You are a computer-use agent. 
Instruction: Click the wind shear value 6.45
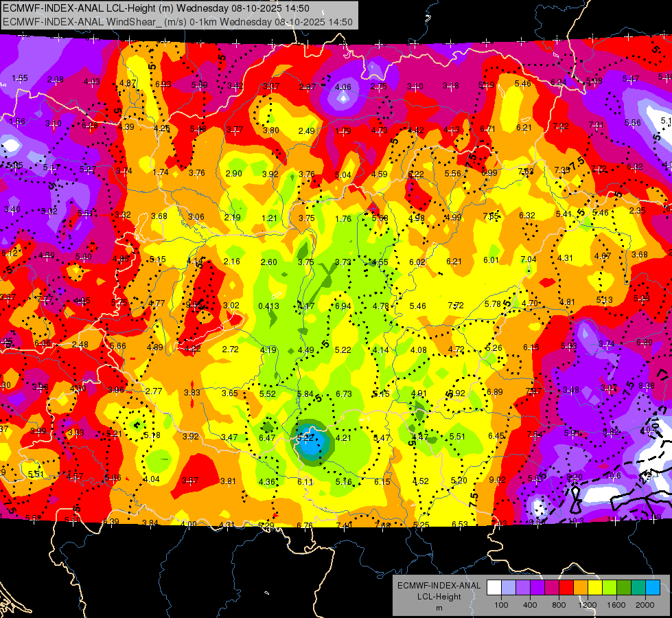[x=496, y=436]
